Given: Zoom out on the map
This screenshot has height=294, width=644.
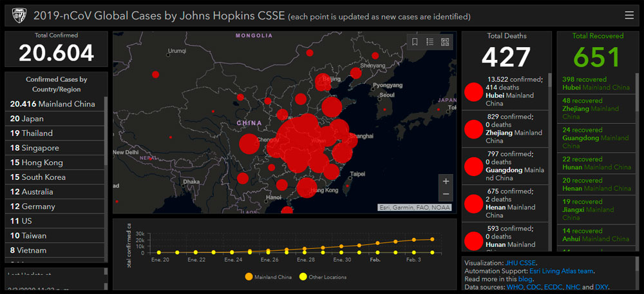Looking at the screenshot, I should (446, 194).
